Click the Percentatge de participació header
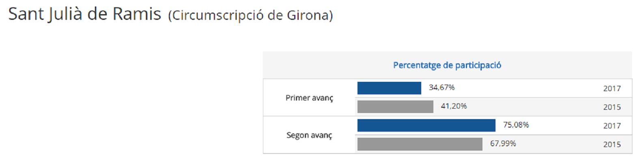 447,65
